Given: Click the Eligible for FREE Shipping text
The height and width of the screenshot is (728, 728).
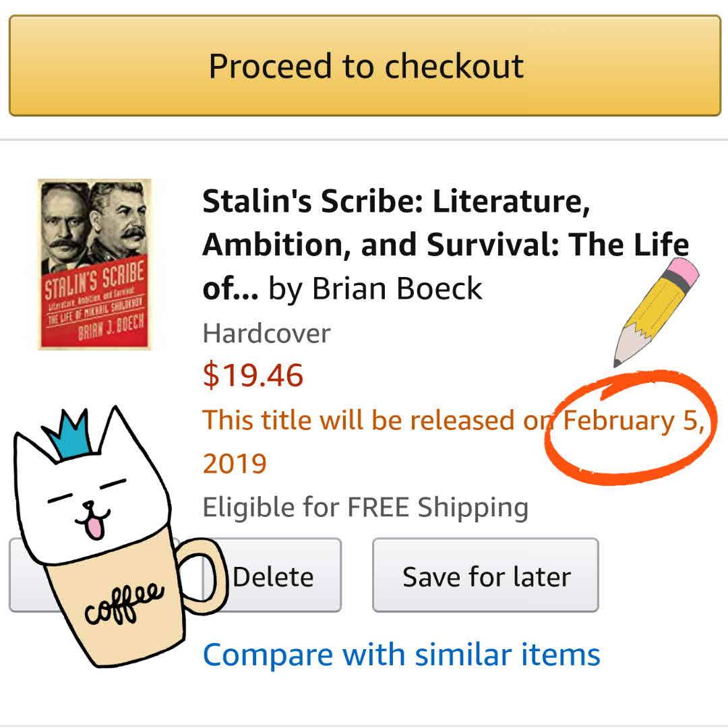Looking at the screenshot, I should pos(365,507).
